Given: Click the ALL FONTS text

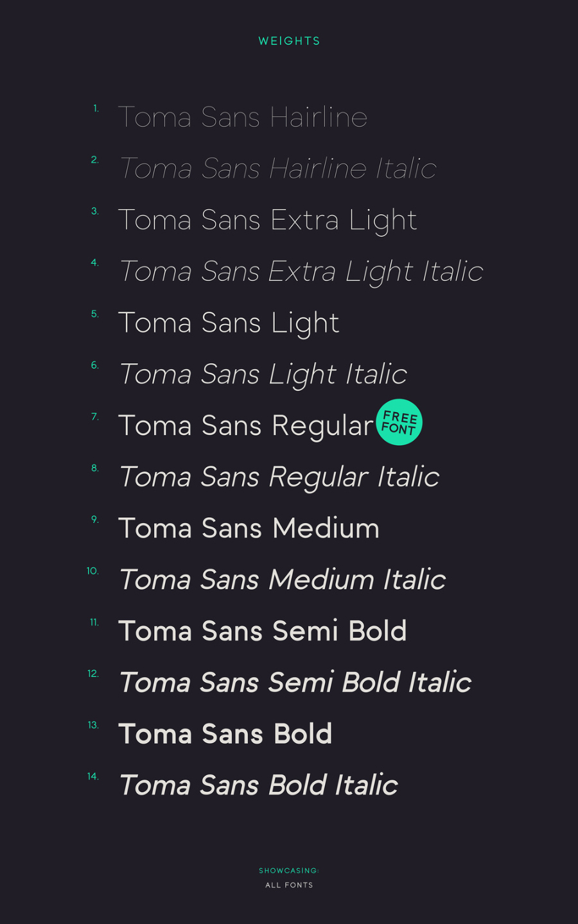Looking at the screenshot, I should click(x=289, y=885).
